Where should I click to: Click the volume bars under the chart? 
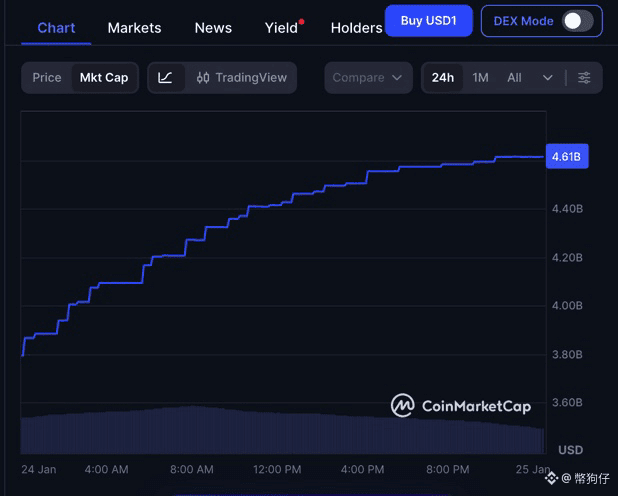[x=280, y=430]
